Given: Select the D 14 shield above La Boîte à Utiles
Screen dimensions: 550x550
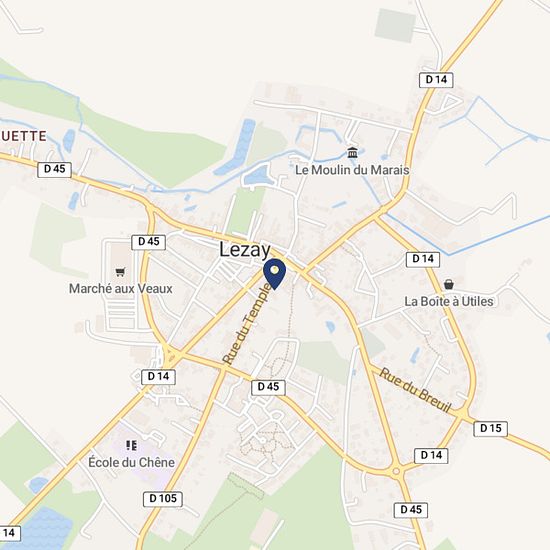Looking at the screenshot, I should [423, 259].
